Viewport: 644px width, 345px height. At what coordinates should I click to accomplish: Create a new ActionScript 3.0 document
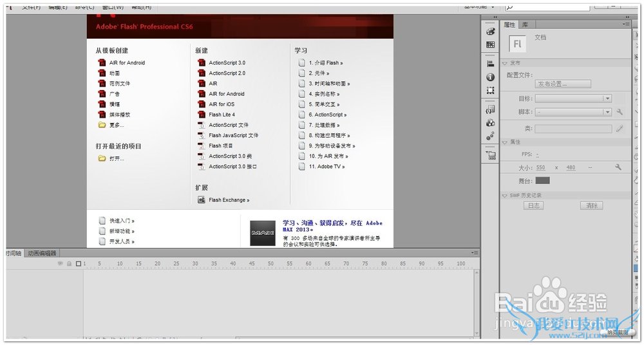point(227,62)
